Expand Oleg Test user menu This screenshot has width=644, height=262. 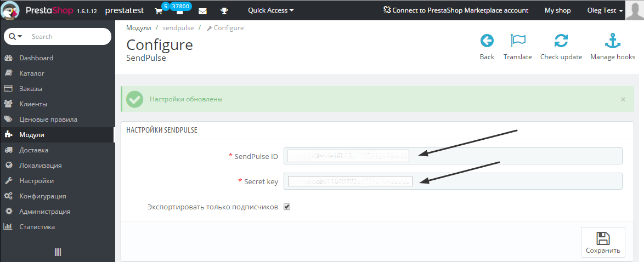605,10
